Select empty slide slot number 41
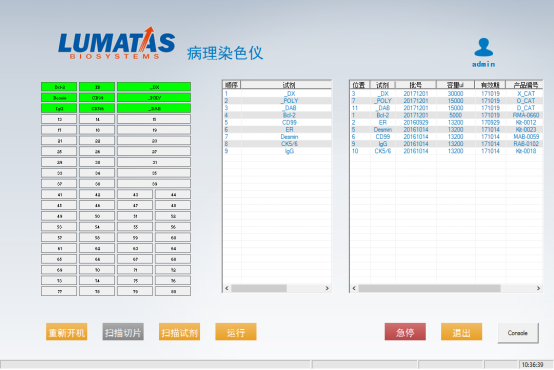Screen dimensions: 554x370 [59, 194]
